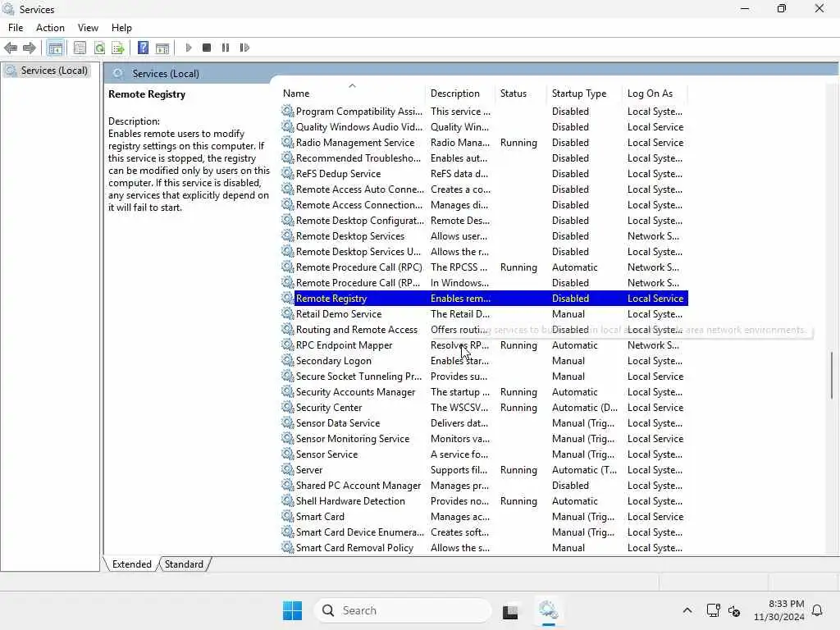
Task: Click the vertical scrollbar thumb in the services list
Action: (832, 375)
